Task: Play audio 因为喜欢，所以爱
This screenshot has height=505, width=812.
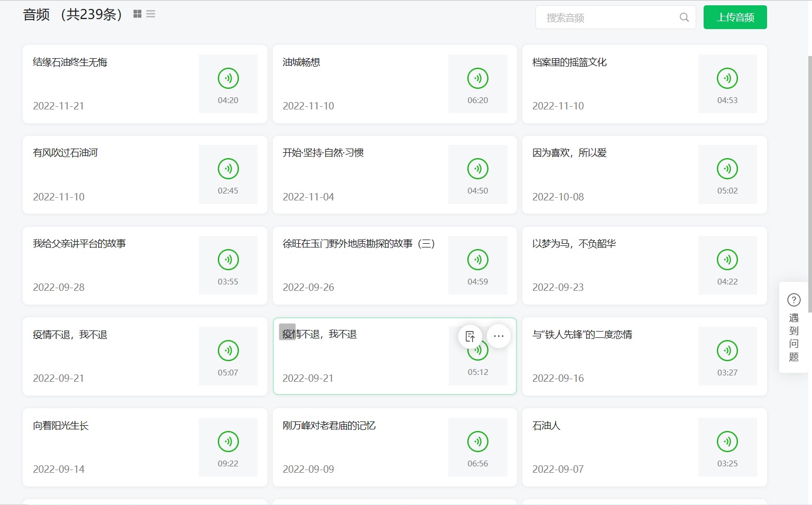Action: tap(727, 169)
